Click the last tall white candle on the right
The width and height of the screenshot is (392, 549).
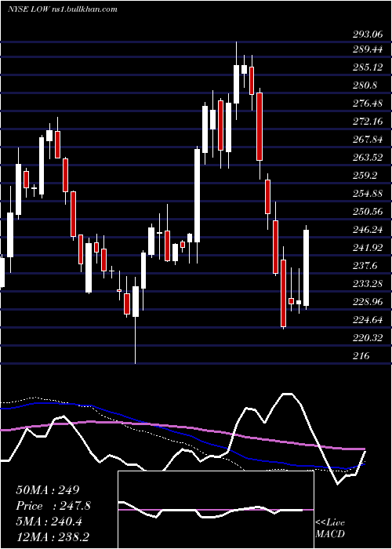point(307,268)
